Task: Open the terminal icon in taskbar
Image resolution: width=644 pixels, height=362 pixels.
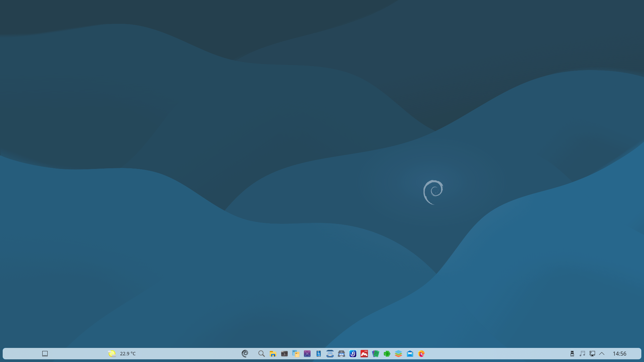Action: [x=284, y=354]
